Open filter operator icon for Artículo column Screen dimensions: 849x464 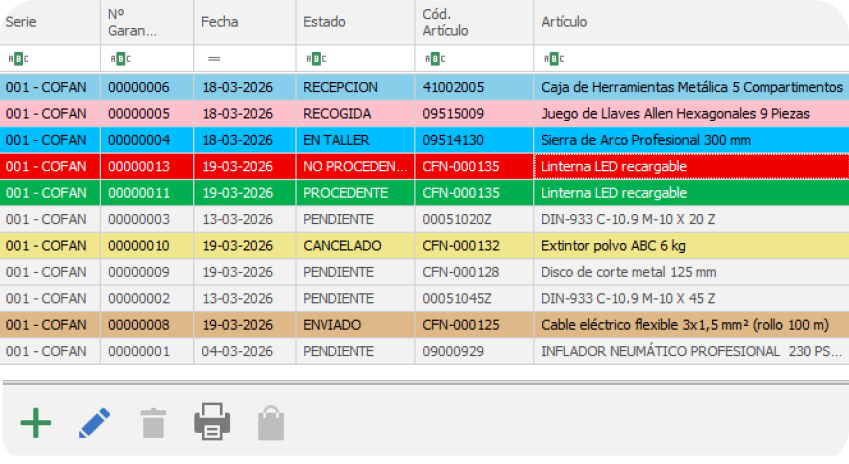[554, 58]
